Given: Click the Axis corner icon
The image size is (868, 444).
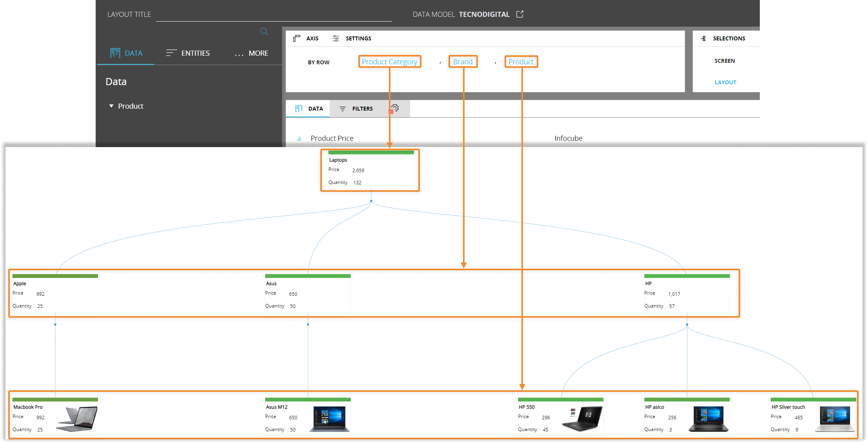Looking at the screenshot, I should point(297,38).
